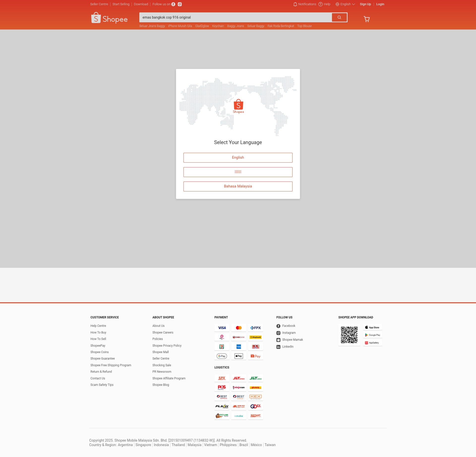Click the Maybank payment icon
The image size is (476, 457).
click(256, 337)
